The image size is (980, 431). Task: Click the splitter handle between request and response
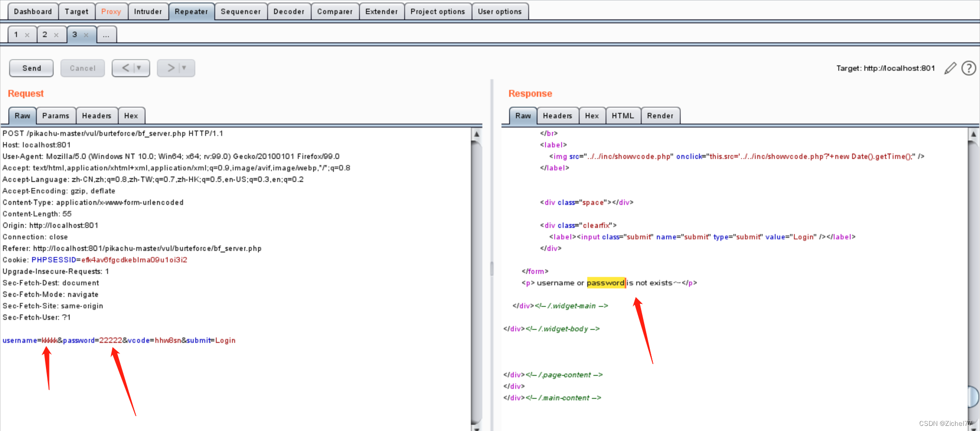(x=492, y=268)
